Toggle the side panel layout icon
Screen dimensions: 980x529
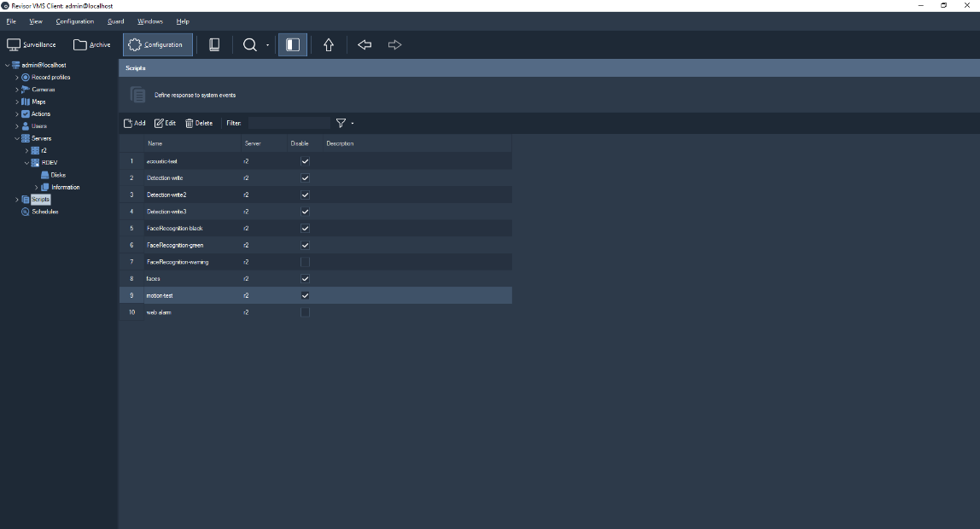tap(293, 45)
